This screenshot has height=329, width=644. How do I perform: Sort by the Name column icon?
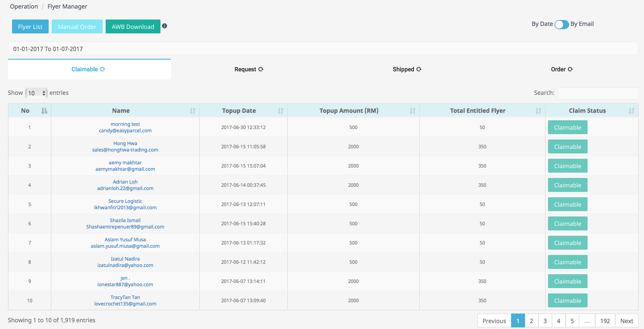(193, 111)
